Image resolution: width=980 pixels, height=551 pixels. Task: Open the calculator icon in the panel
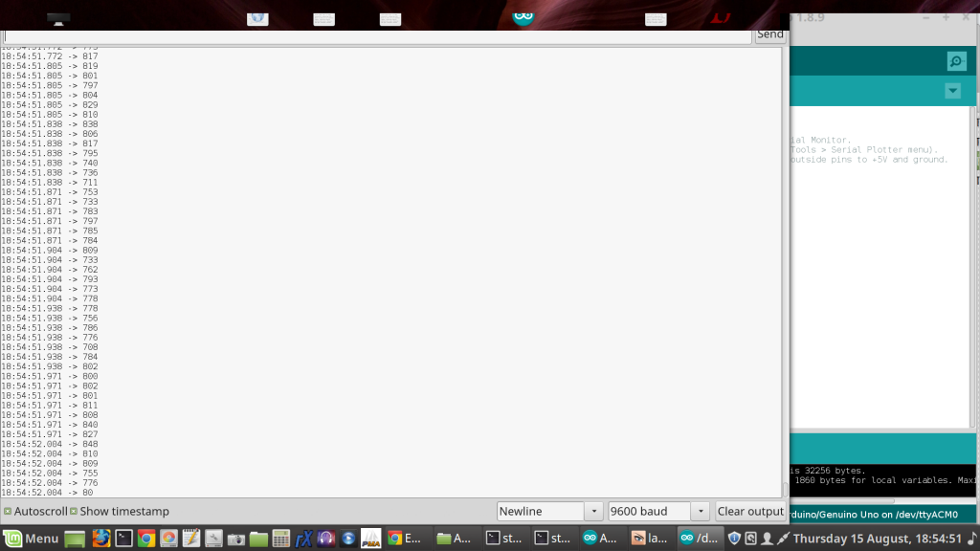[x=281, y=539]
